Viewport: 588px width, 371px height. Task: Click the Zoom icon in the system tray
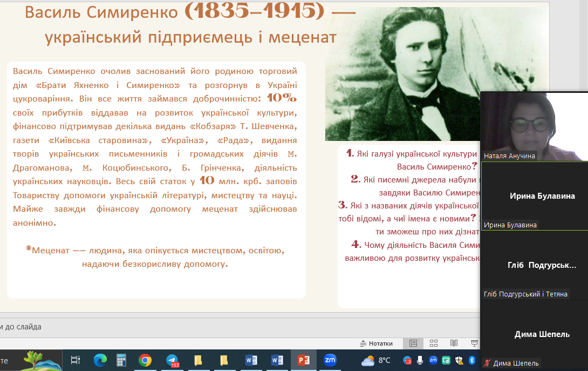click(433, 360)
